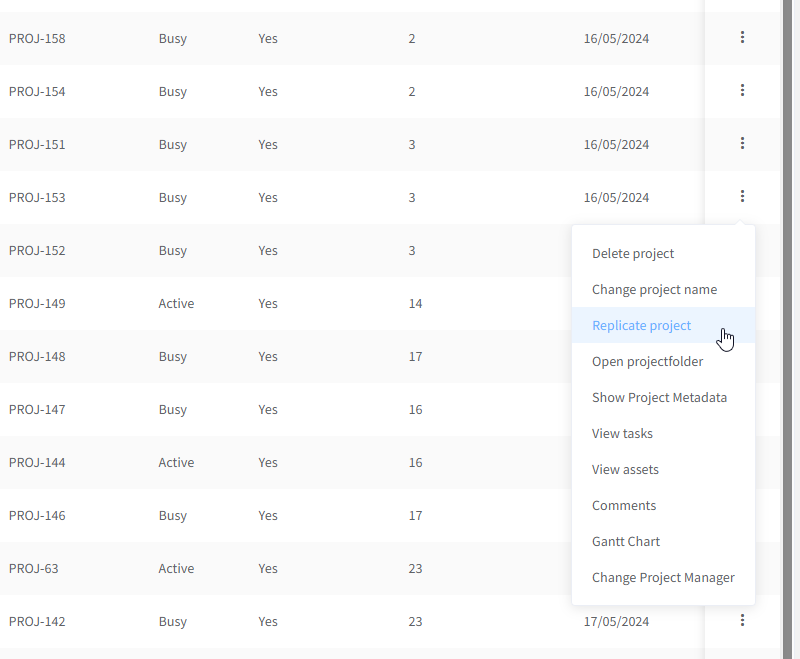Select Delete project from context menu
The width and height of the screenshot is (800, 659).
click(x=633, y=254)
